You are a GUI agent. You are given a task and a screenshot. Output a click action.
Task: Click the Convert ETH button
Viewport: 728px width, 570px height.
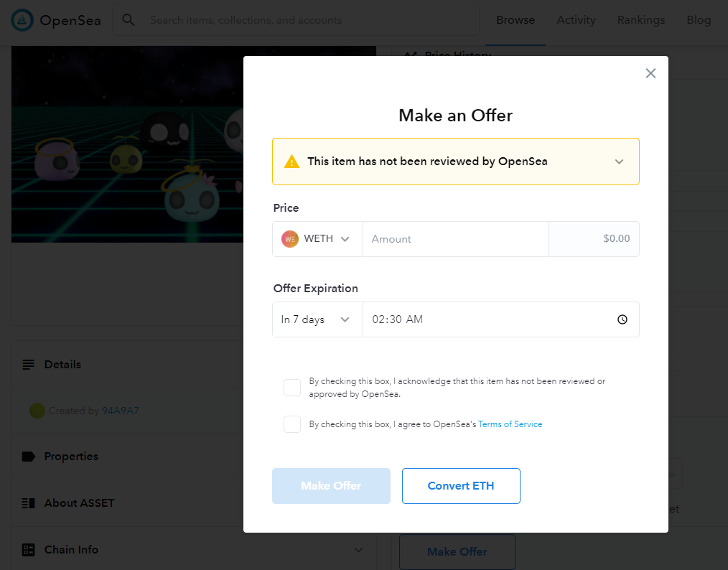tap(461, 486)
